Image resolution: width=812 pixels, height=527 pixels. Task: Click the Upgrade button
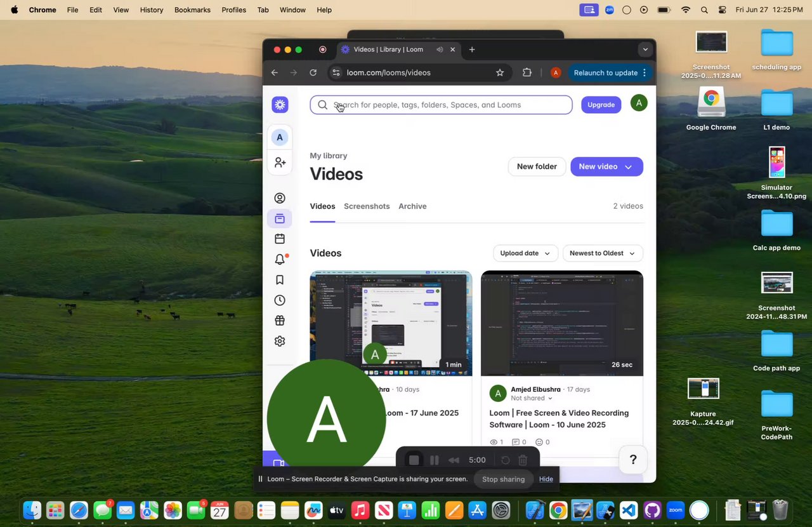601,105
